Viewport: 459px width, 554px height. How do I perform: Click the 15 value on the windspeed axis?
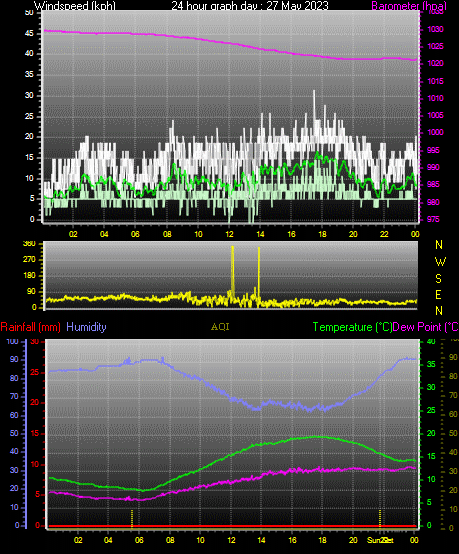(29, 158)
